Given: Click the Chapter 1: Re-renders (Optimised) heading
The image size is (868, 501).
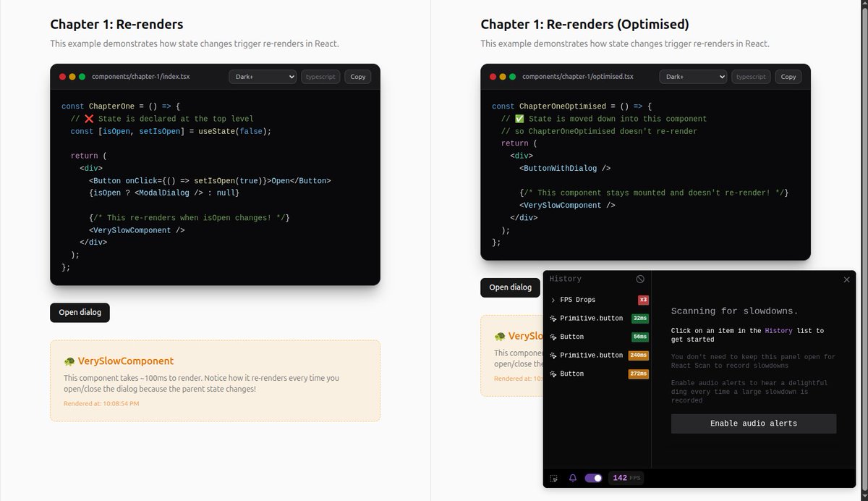Looking at the screenshot, I should click(584, 25).
